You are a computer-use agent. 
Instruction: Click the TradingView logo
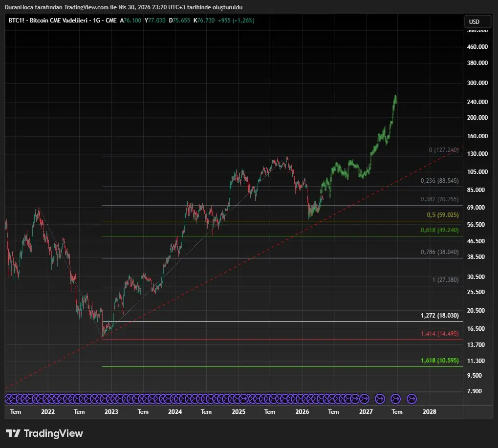44,433
